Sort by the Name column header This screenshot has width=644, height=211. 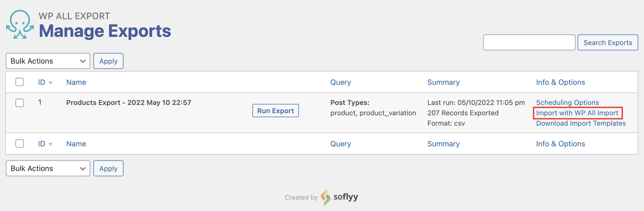pyautogui.click(x=76, y=82)
